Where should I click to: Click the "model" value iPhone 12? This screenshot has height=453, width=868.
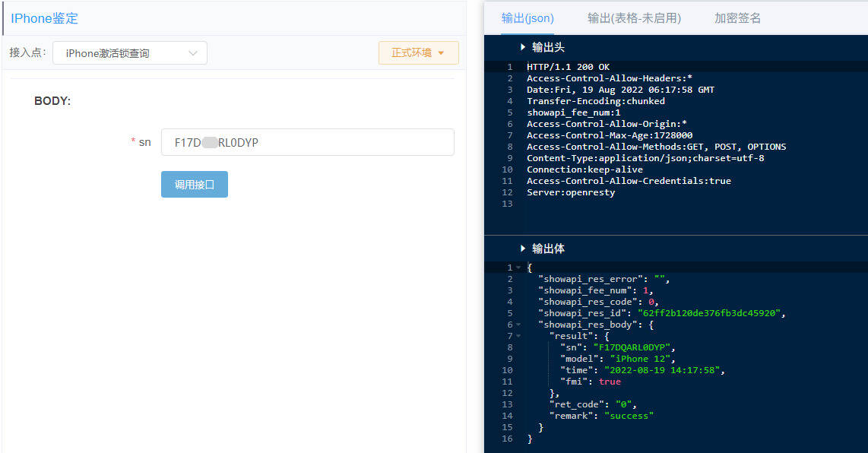click(640, 359)
